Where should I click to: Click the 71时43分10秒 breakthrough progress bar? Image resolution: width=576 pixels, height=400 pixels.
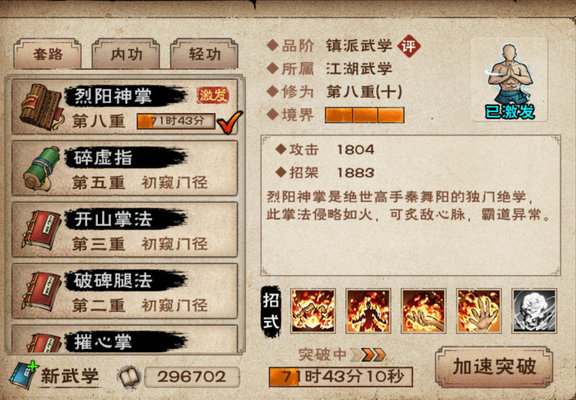pos(341,376)
